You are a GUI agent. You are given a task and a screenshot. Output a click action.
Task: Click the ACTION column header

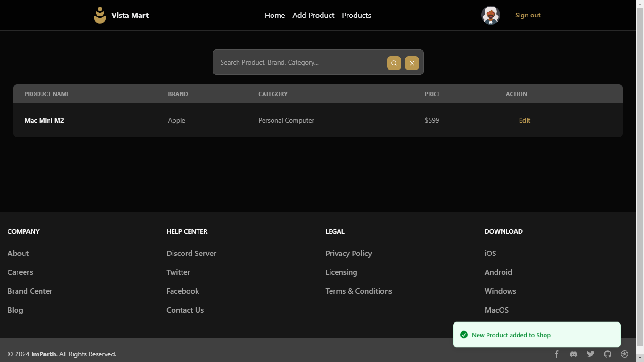(x=517, y=94)
